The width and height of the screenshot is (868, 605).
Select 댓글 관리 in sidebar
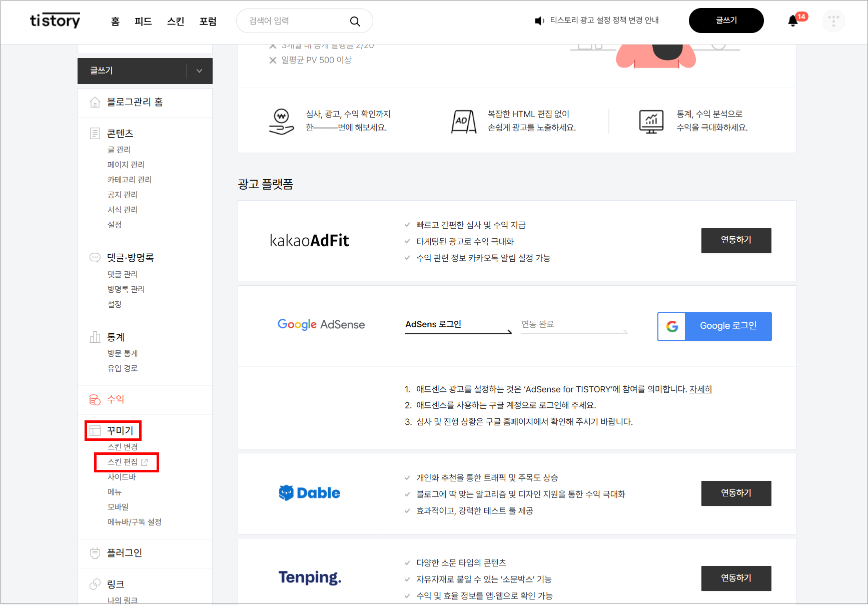click(123, 274)
